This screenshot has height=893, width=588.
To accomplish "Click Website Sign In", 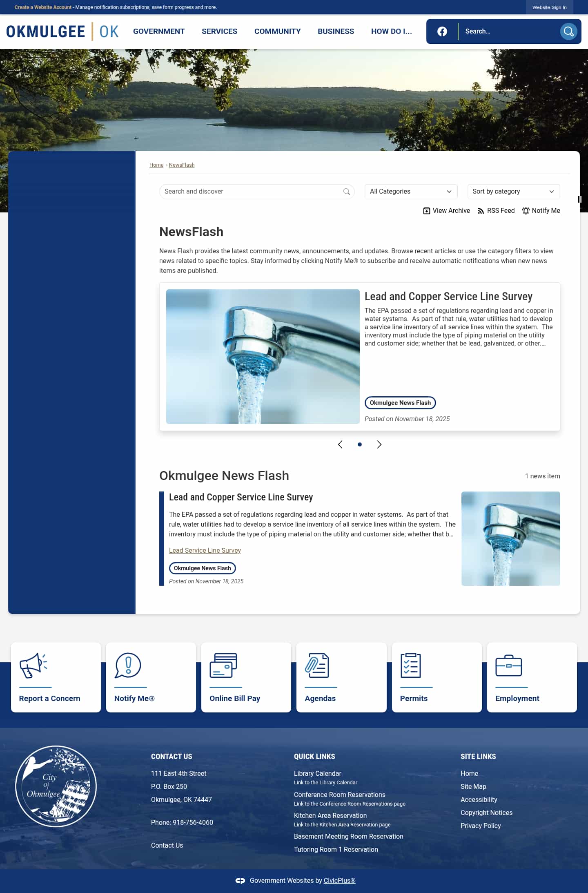I will coord(549,7).
